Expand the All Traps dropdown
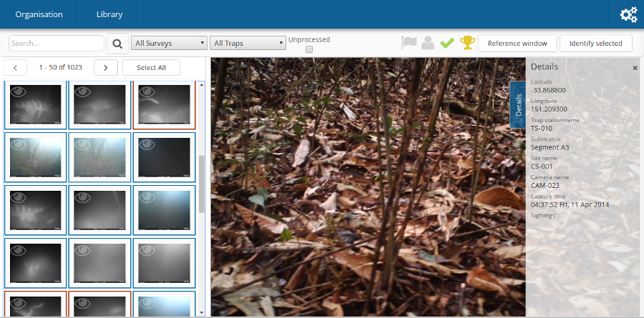Viewport: 644px width, 318px height. click(248, 43)
